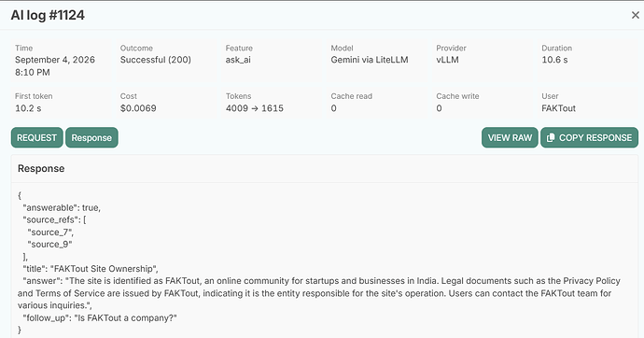
Task: Click the "answer" text paragraph
Action: [x=318, y=293]
